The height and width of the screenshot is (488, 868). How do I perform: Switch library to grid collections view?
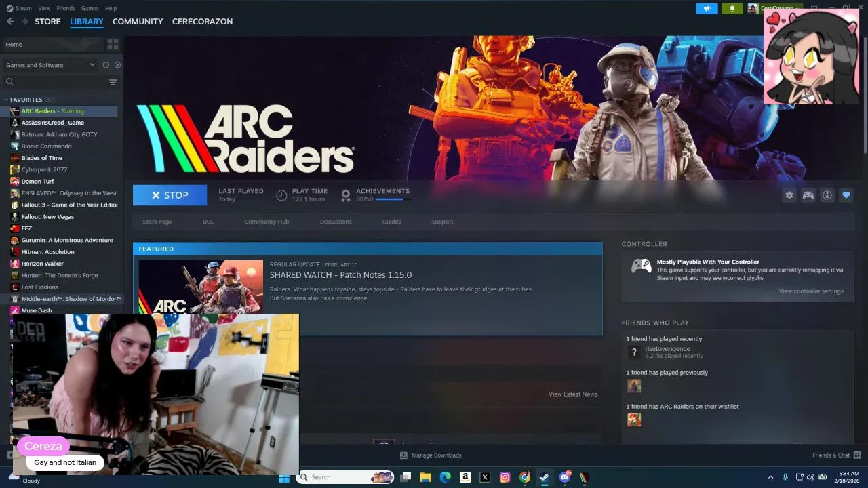[113, 44]
